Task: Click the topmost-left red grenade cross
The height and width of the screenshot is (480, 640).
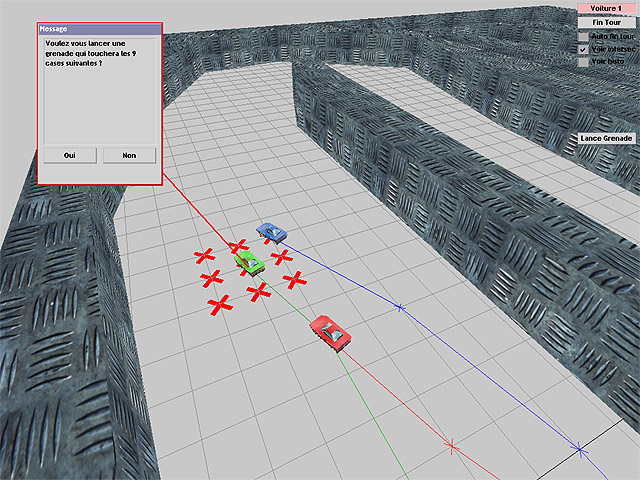Action: point(204,257)
